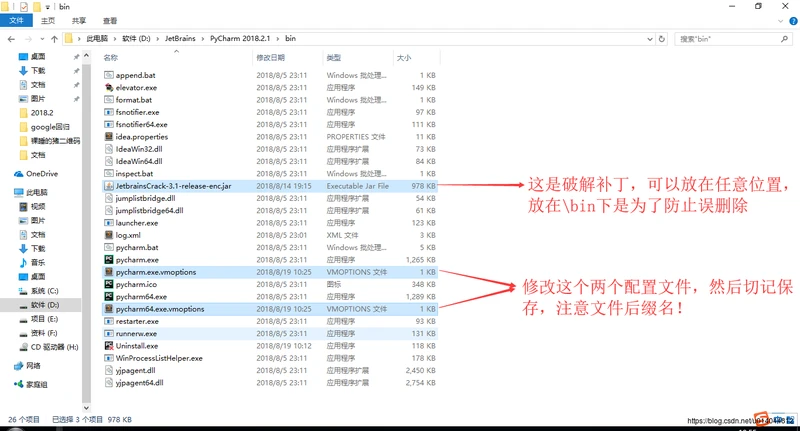Image resolution: width=800 pixels, height=431 pixels.
Task: Click the pycharm.ico file icon
Action: click(x=109, y=284)
